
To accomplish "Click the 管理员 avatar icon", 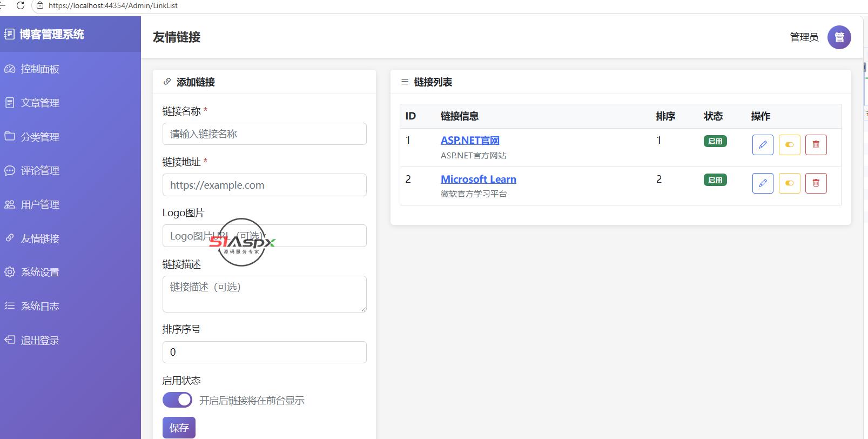I will tap(839, 37).
